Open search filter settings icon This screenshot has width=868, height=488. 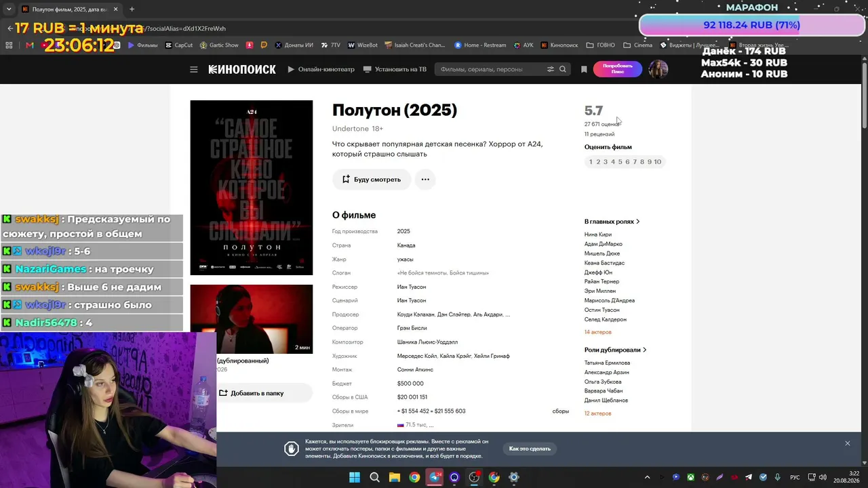click(551, 69)
